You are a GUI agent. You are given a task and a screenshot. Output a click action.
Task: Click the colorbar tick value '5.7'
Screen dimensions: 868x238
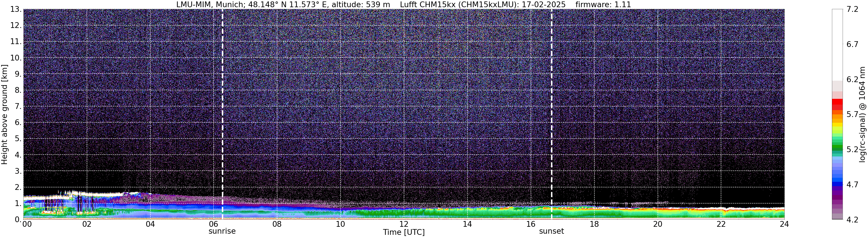pos(852,114)
